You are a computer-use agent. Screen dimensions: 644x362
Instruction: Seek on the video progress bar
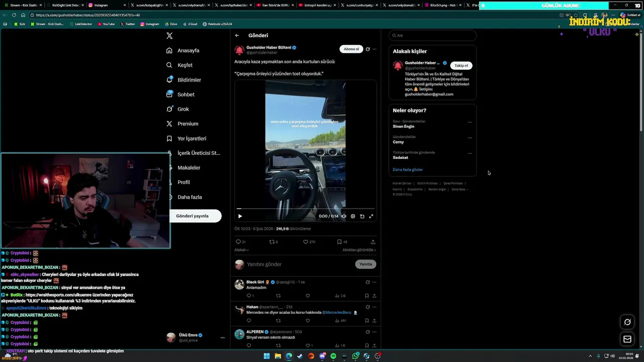[x=305, y=208]
